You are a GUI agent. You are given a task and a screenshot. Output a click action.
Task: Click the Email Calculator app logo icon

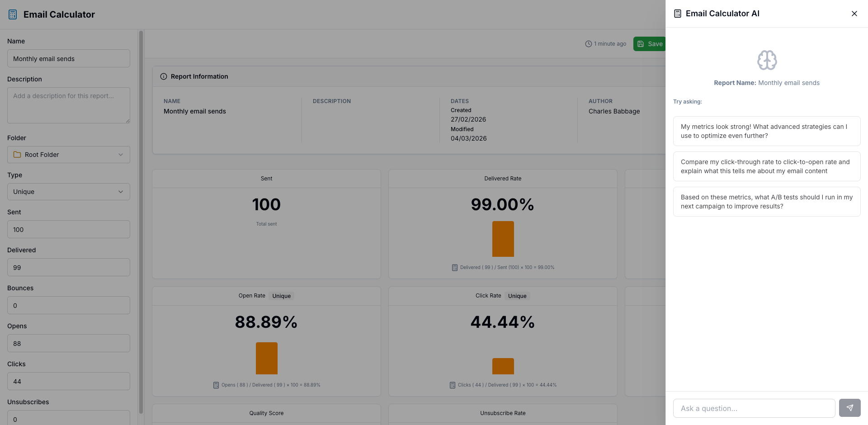pyautogui.click(x=13, y=14)
